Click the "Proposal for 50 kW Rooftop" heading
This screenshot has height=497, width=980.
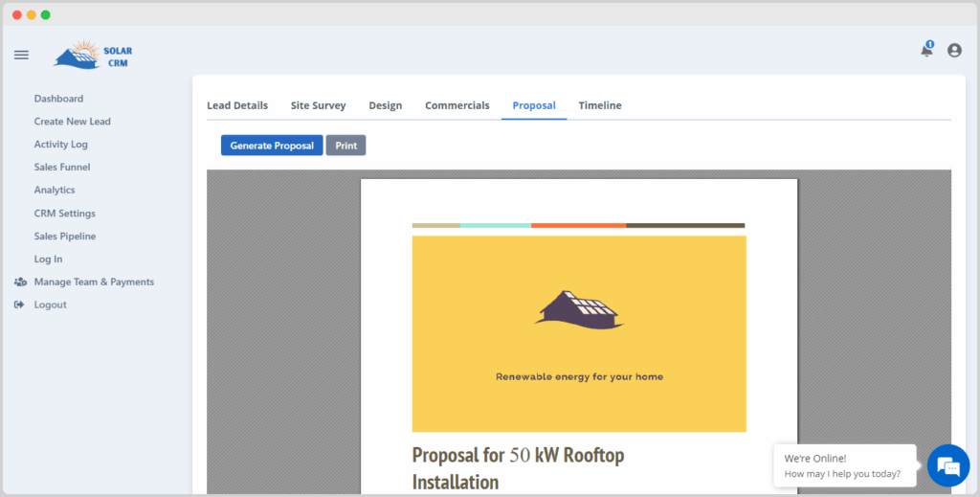pos(518,455)
